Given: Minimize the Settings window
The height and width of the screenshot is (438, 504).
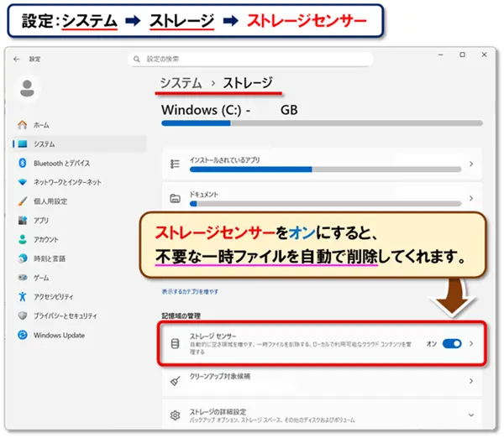Looking at the screenshot, I should click(x=441, y=55).
